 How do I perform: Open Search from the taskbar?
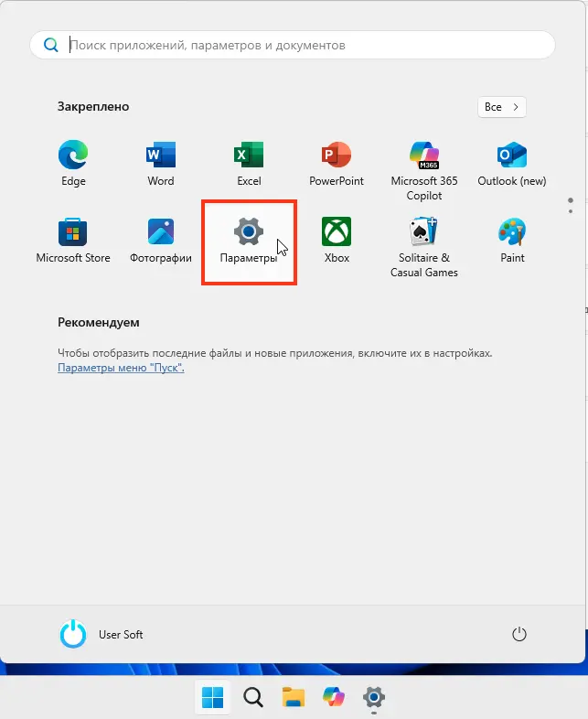tap(253, 697)
